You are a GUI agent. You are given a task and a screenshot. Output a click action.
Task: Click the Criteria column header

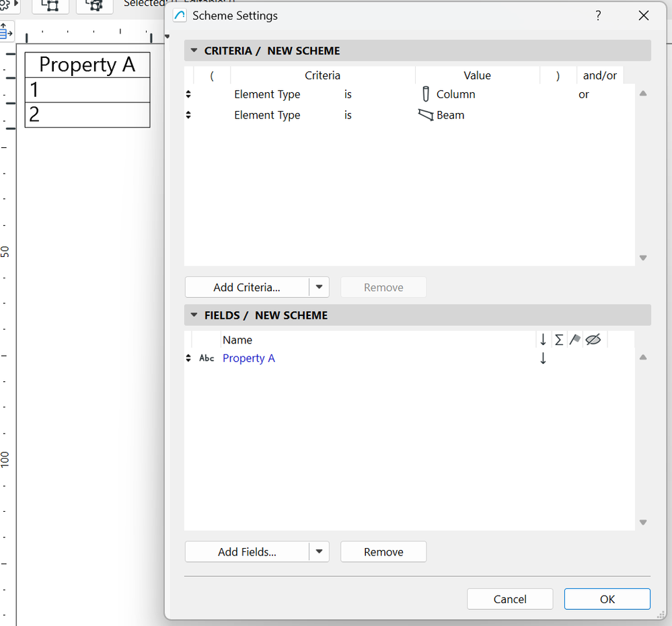point(322,75)
